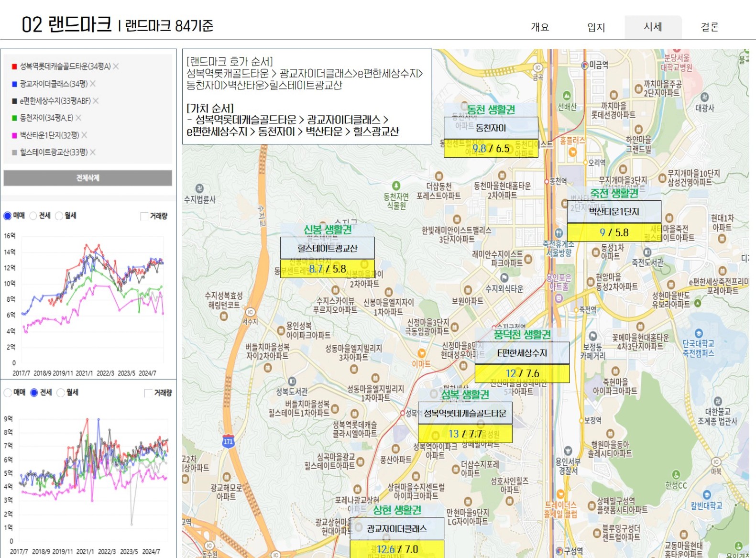Open the 결론 tab
The image size is (756, 558).
tap(710, 27)
